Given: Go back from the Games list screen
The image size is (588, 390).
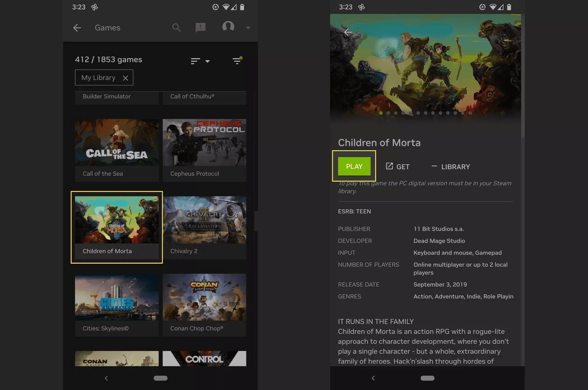Looking at the screenshot, I should click(77, 27).
